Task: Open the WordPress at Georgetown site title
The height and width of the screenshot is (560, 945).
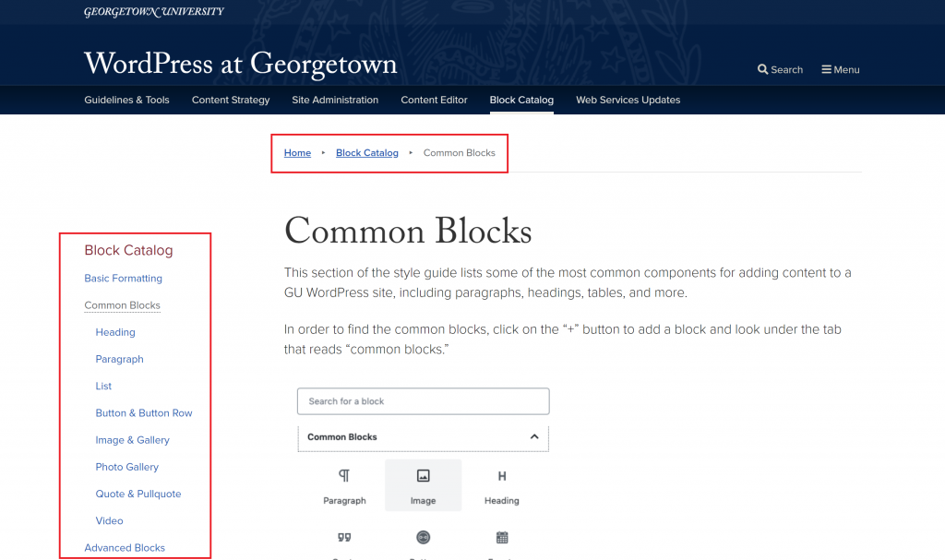Action: coord(241,64)
